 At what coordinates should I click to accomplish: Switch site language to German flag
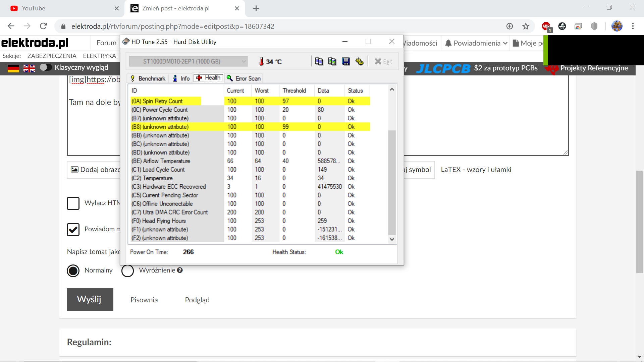13,68
